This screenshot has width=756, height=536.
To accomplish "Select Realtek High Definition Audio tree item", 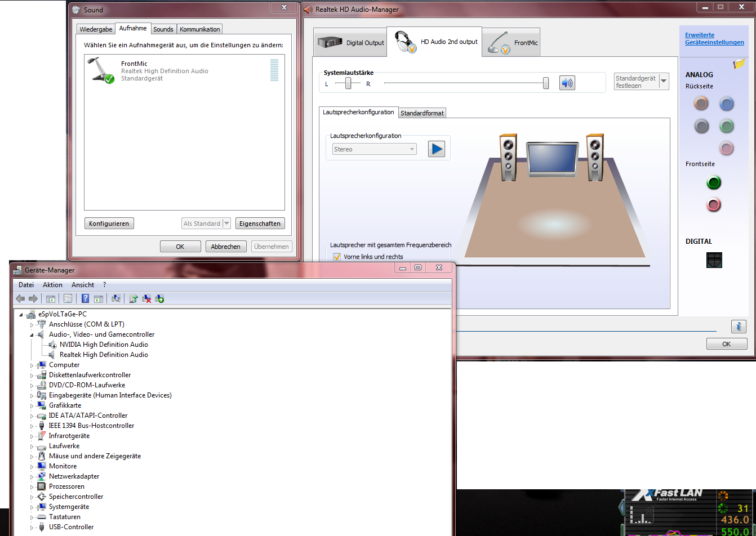I will (x=104, y=355).
